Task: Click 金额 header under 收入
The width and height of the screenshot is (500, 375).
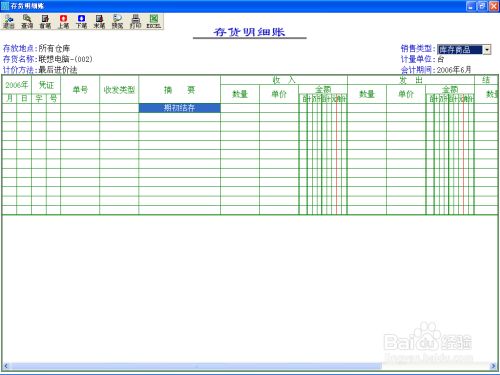Action: (323, 89)
